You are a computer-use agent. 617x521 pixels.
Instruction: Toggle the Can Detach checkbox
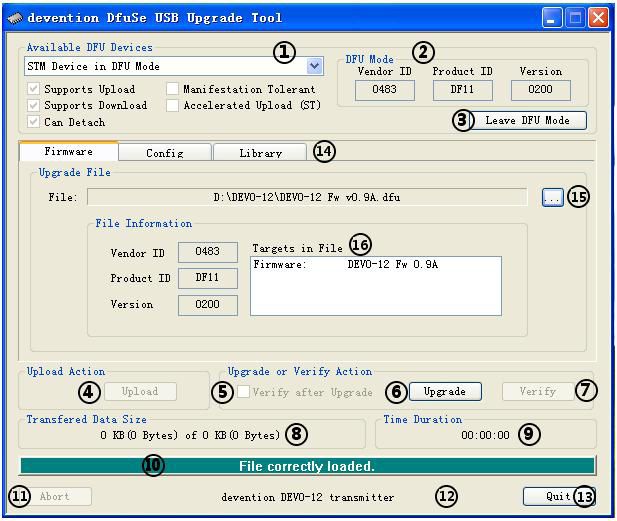coord(33,122)
